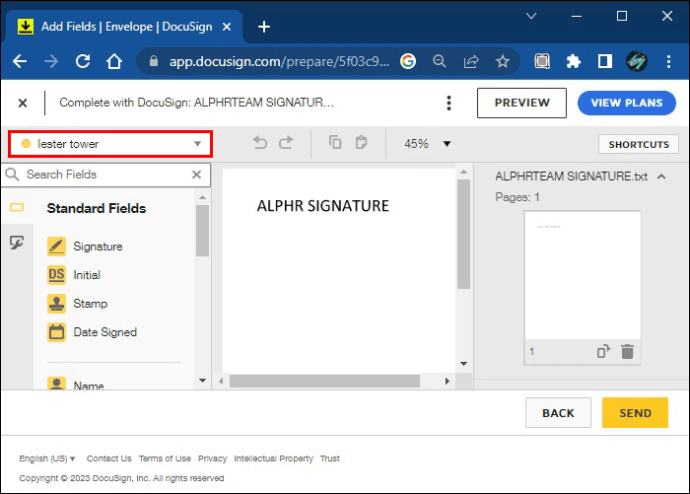Click the Google icon in address bar
The height and width of the screenshot is (494, 690).
408,61
